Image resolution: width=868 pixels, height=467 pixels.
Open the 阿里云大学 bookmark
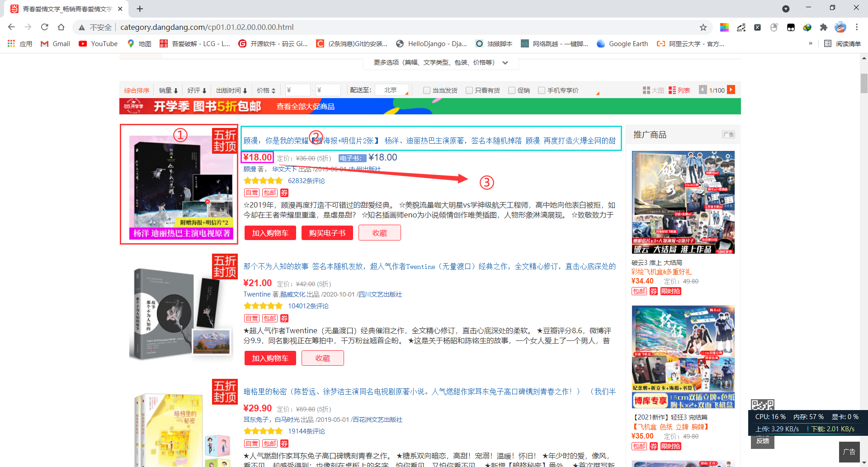point(690,44)
